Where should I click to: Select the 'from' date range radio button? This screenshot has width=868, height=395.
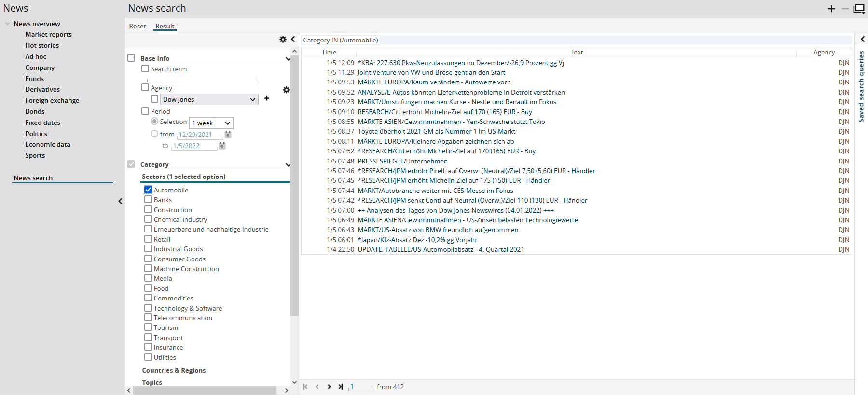coord(154,134)
